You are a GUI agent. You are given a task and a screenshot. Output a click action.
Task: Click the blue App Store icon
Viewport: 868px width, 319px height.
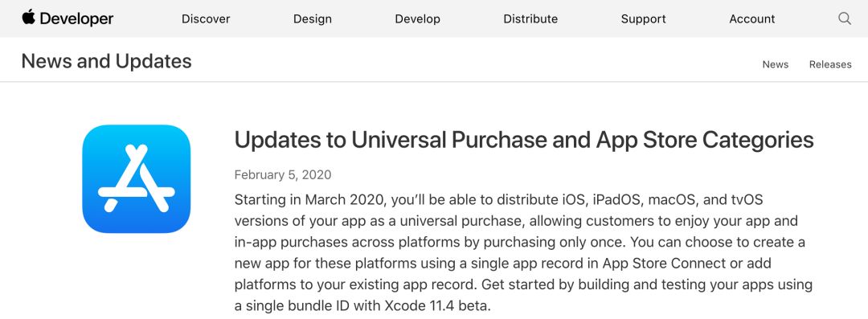tap(136, 179)
